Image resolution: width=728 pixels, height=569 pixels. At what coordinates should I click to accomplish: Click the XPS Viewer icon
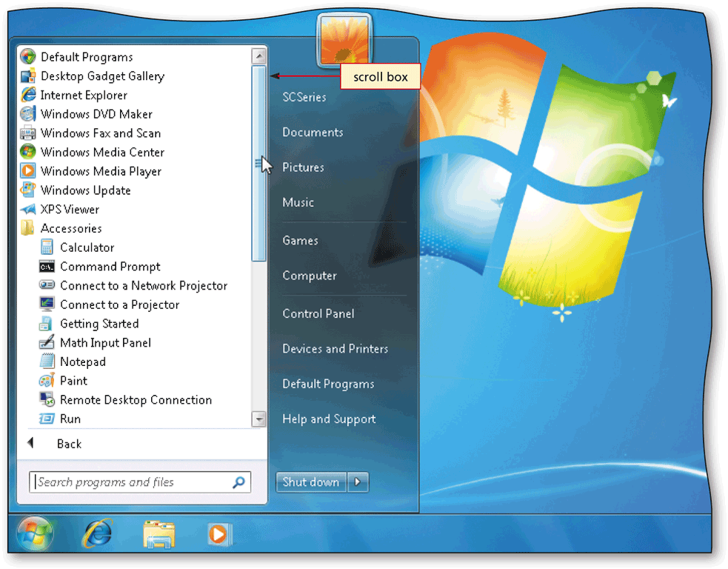[x=28, y=209]
